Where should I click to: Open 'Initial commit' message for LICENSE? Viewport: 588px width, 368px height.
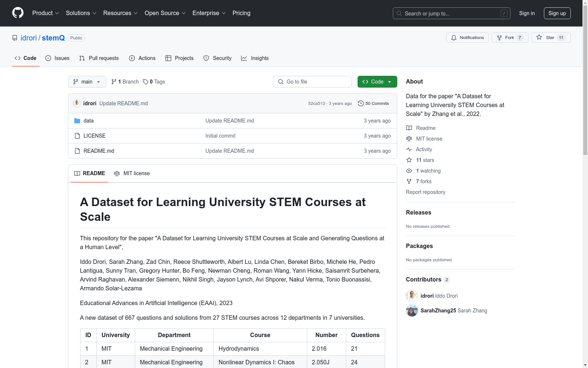(x=220, y=136)
